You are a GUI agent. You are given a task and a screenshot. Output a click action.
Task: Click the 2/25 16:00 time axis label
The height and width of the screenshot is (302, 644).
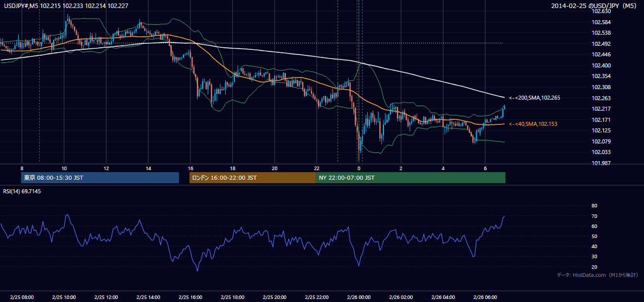click(x=190, y=297)
